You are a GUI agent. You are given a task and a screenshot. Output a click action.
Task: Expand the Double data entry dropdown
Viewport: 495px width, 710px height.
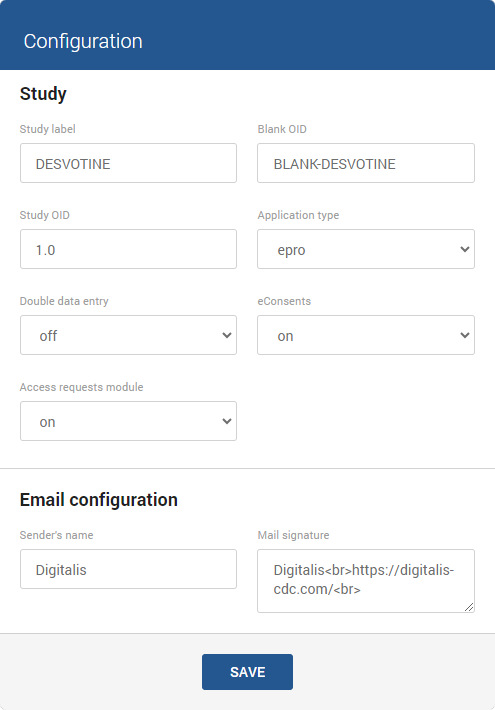(x=128, y=335)
